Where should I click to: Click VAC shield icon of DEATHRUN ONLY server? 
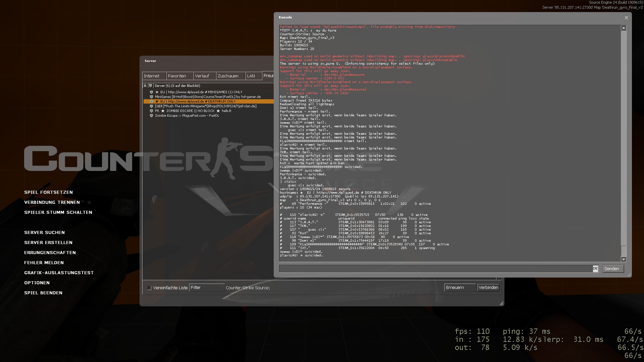click(x=151, y=101)
